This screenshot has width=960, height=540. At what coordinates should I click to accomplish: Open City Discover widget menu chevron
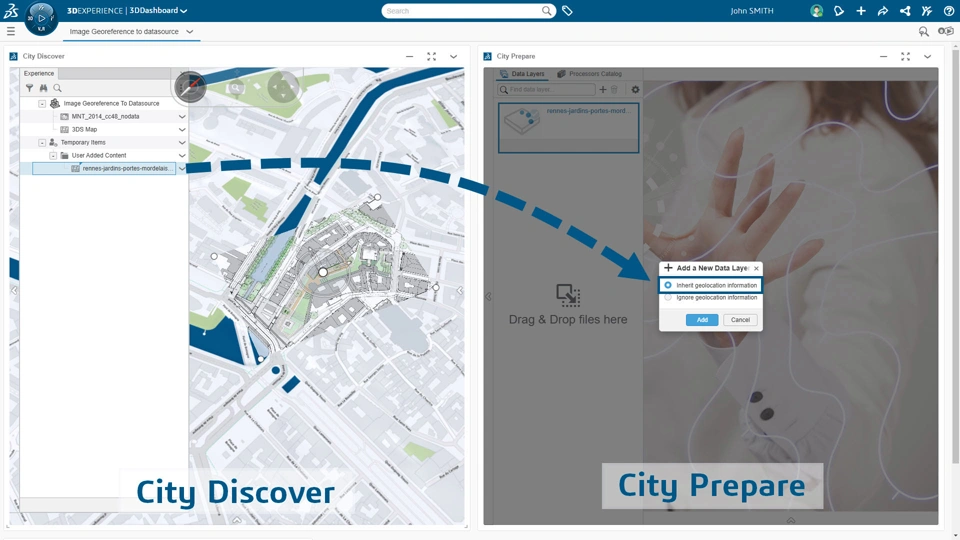tap(454, 56)
